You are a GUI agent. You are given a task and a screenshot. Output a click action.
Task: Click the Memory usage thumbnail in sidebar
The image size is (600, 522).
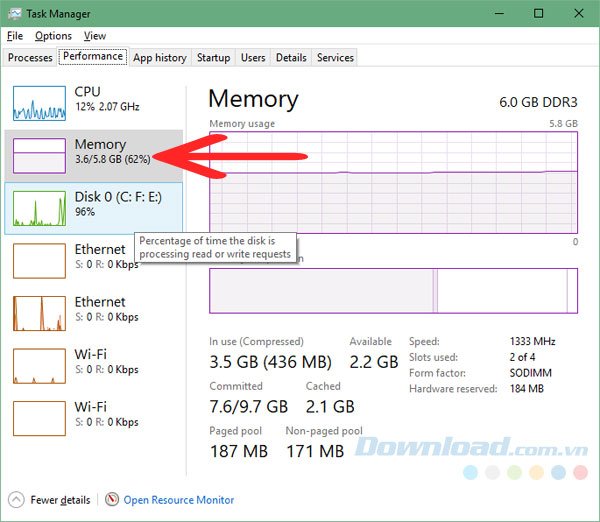point(39,155)
